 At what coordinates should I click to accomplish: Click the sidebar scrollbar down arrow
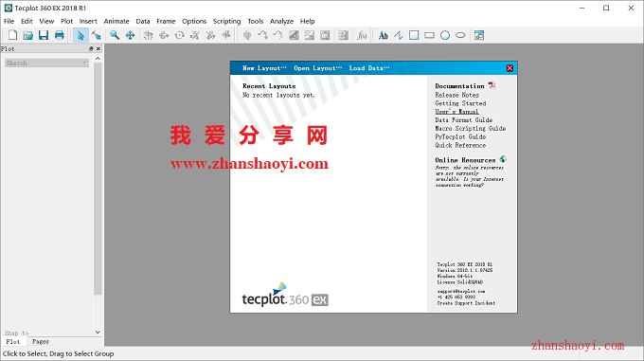(x=98, y=333)
